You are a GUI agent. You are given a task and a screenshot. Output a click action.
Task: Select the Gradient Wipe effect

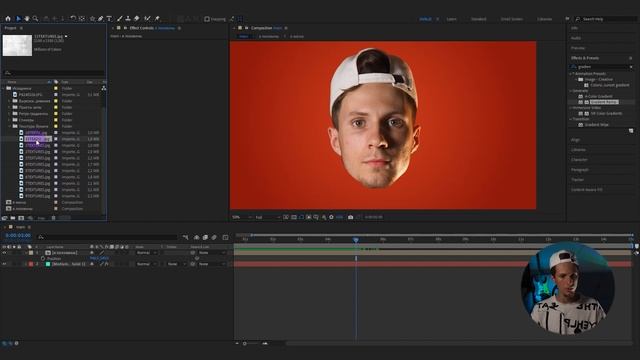point(596,125)
